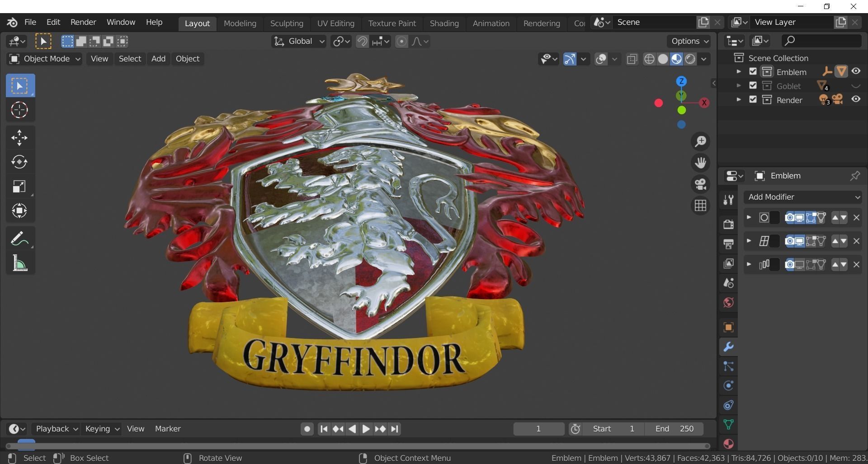Screen dimensions: 868x464
Task: Open the Object Mode dropdown
Action: (44, 59)
